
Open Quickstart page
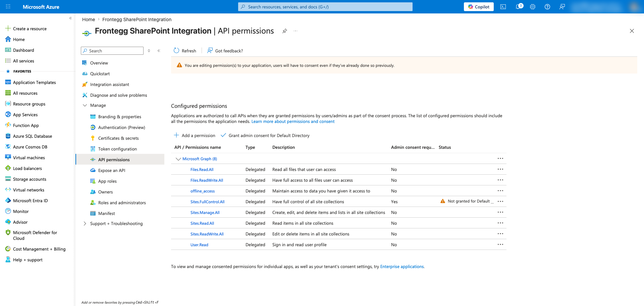(100, 74)
